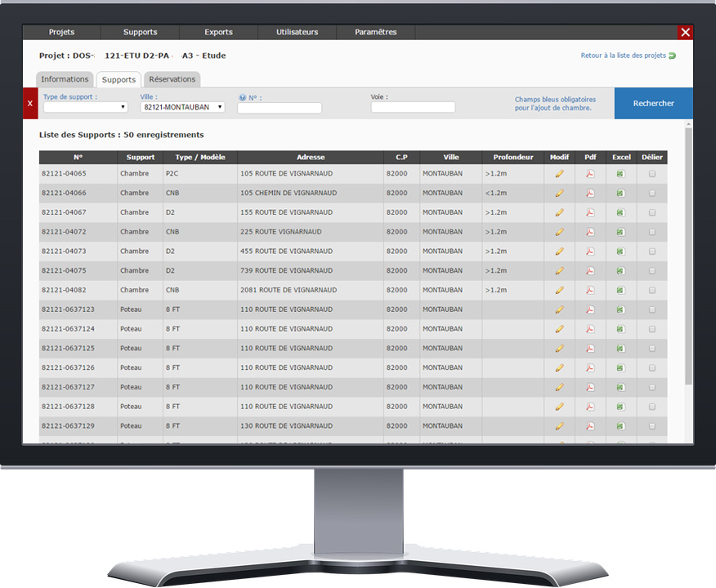The height and width of the screenshot is (588, 716).
Task: Open the Paramètres menu
Action: tap(376, 32)
